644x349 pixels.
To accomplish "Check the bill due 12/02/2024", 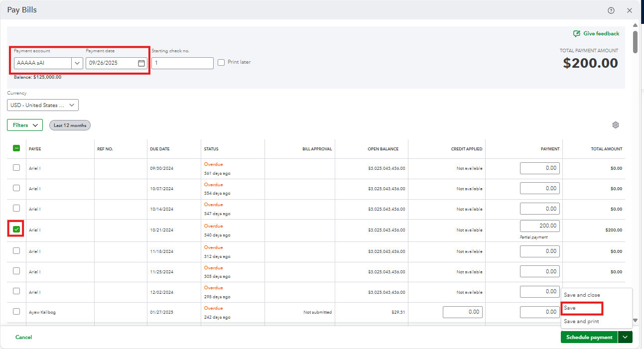I will coord(16,291).
